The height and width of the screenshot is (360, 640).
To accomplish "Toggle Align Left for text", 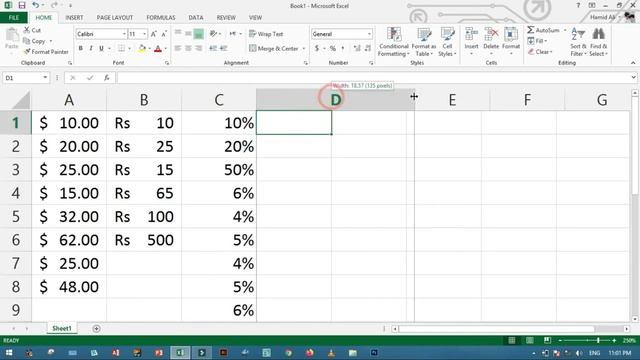I will [178, 48].
